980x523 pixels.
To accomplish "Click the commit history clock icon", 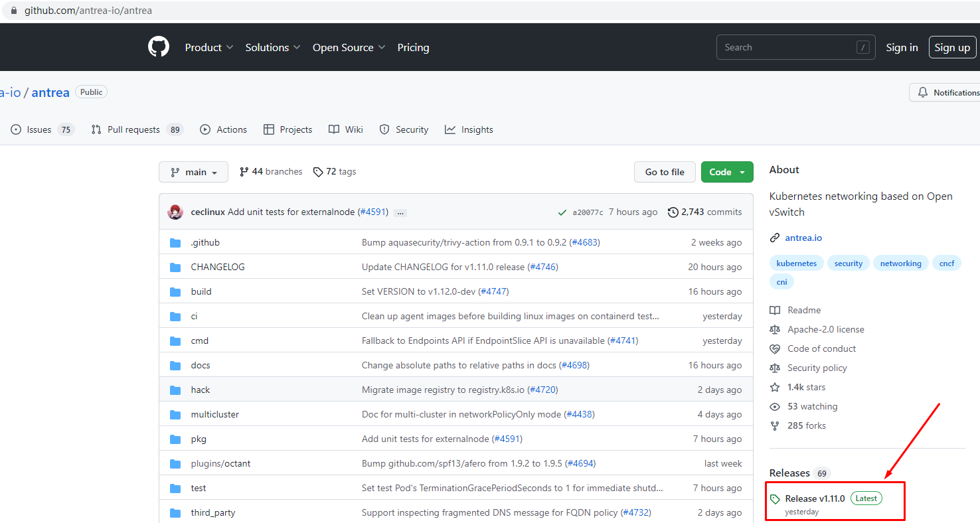I will coord(673,212).
